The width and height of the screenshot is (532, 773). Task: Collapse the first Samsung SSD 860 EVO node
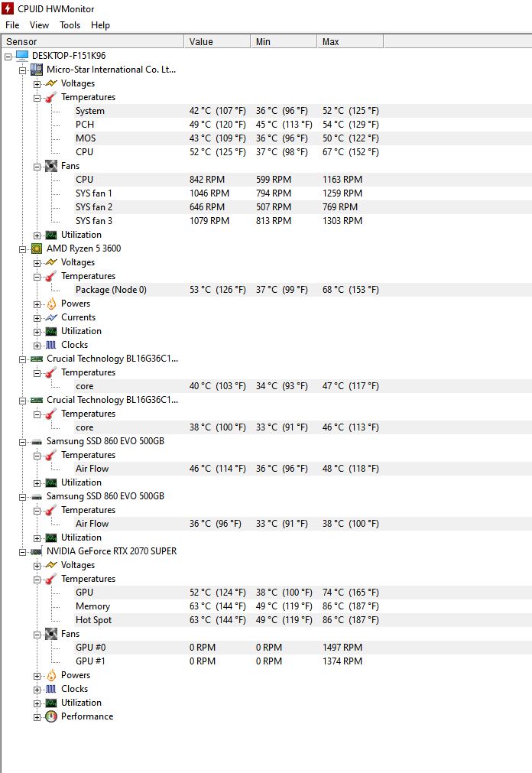pyautogui.click(x=23, y=442)
